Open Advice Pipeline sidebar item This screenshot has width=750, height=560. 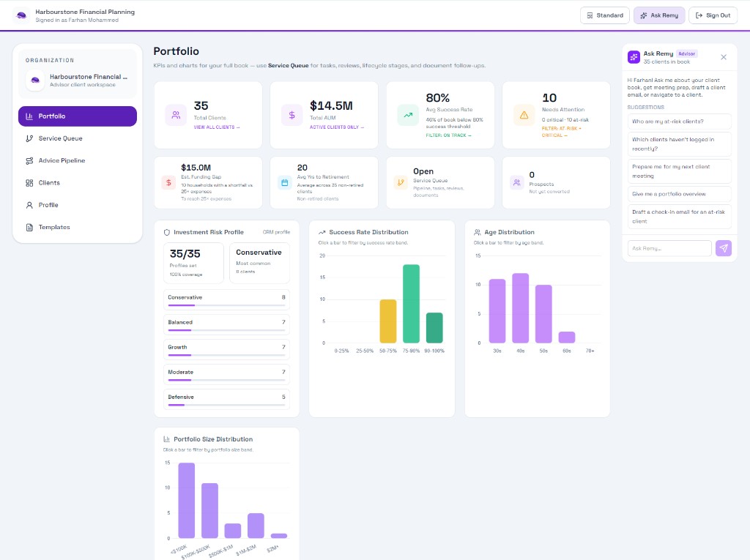coord(78,161)
